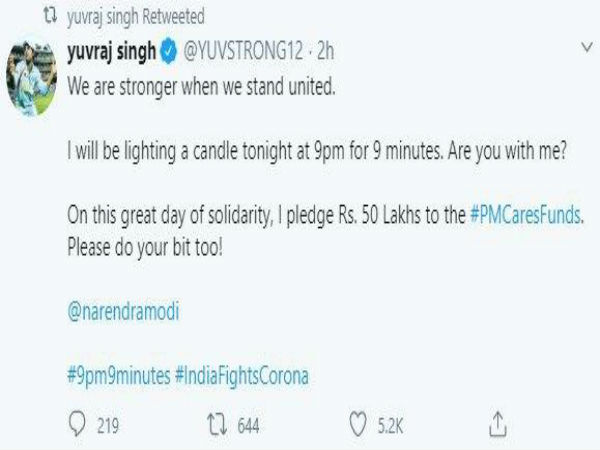600x450 pixels.
Task: Click the 2h timestamp
Action: tap(325, 51)
